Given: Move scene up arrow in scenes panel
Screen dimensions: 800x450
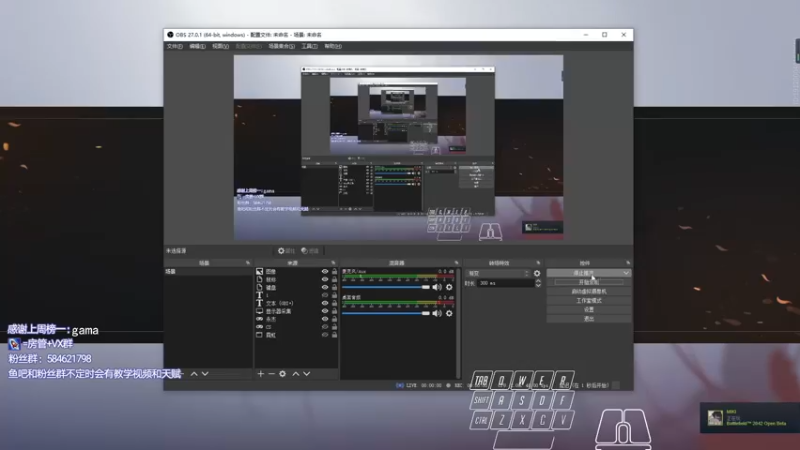Looking at the screenshot, I should (194, 374).
